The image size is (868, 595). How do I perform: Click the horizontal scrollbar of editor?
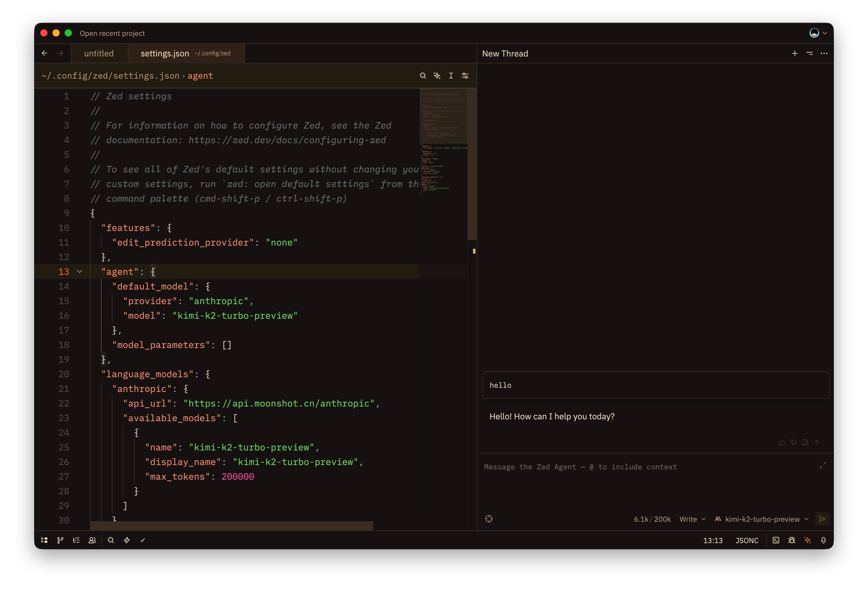[x=232, y=526]
